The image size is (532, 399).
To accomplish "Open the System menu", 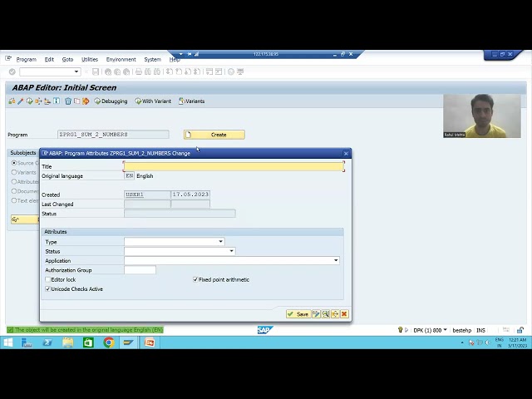I will [x=152, y=59].
